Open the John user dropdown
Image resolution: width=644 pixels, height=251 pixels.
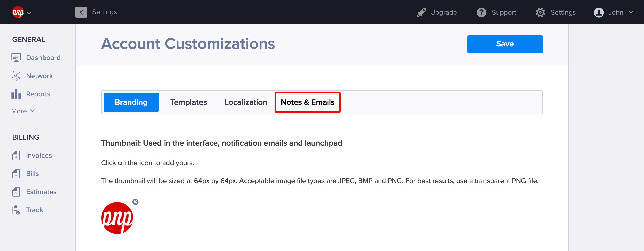point(613,12)
